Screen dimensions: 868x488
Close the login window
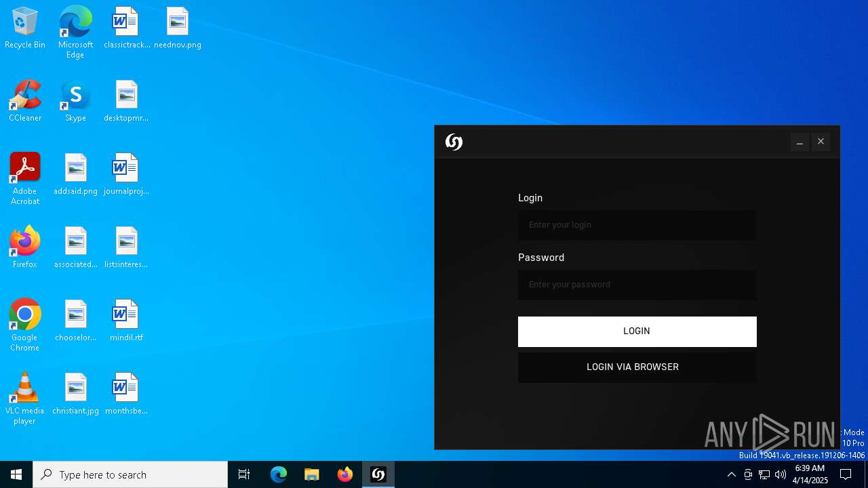821,142
